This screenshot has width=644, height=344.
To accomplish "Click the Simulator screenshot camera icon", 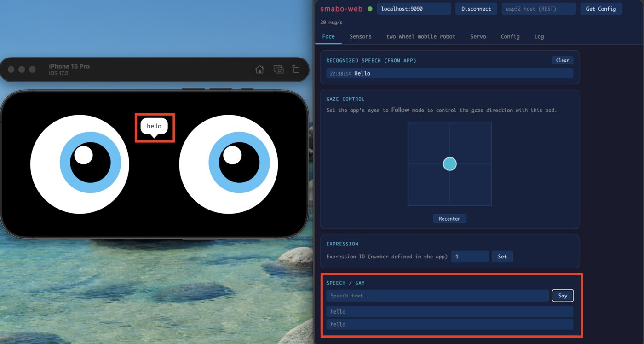I will pyautogui.click(x=278, y=70).
